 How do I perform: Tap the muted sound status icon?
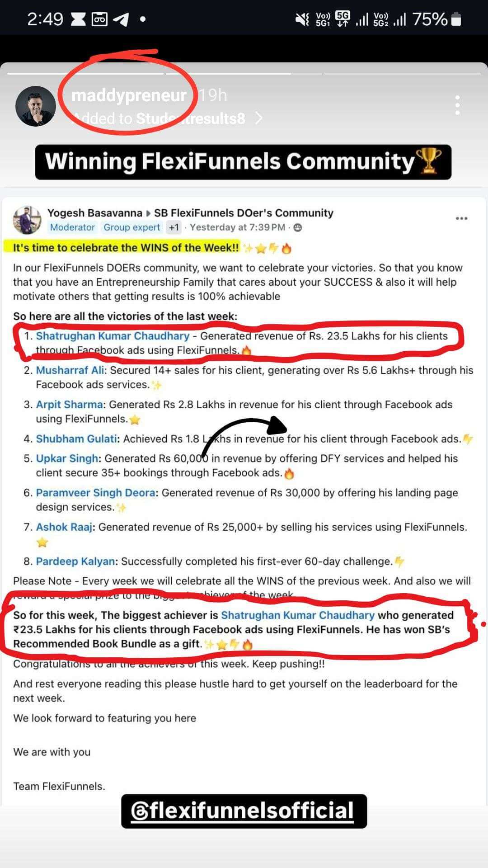[x=302, y=19]
